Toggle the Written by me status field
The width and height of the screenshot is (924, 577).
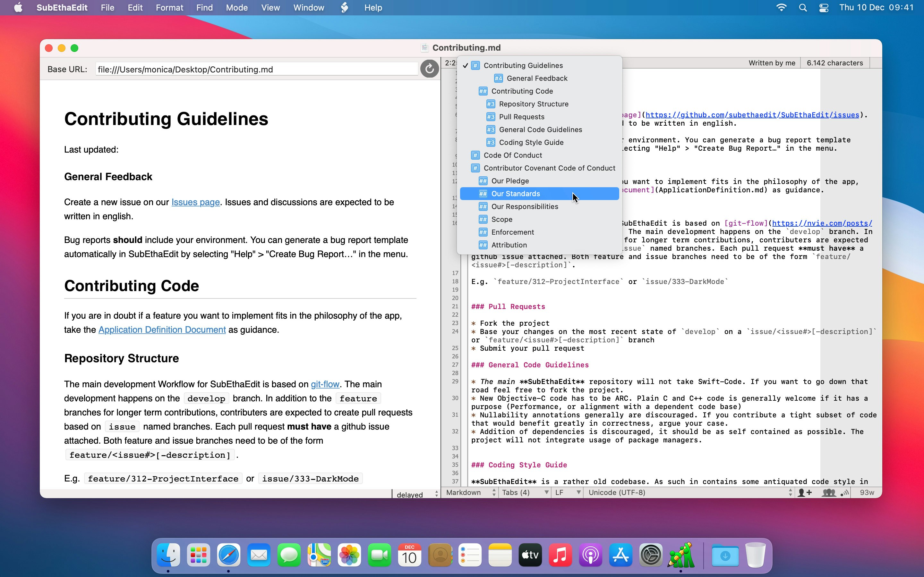772,63
